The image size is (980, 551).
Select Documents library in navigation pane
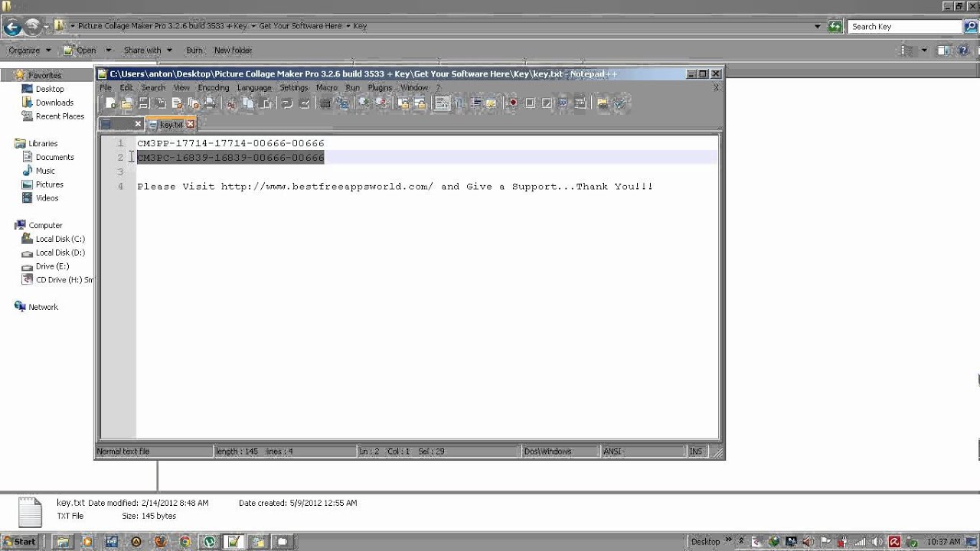click(x=54, y=157)
